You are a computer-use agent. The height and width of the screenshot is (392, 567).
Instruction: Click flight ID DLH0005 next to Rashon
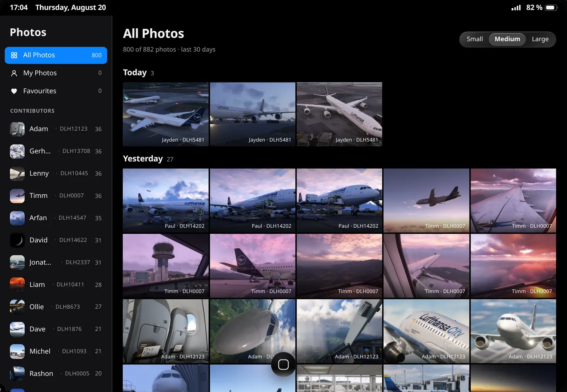pos(77,374)
